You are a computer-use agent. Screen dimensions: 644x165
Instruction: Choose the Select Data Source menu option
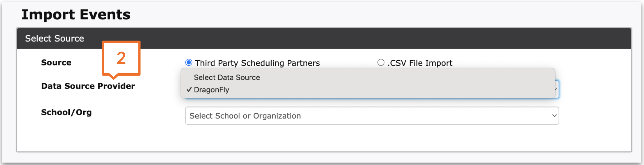(227, 78)
